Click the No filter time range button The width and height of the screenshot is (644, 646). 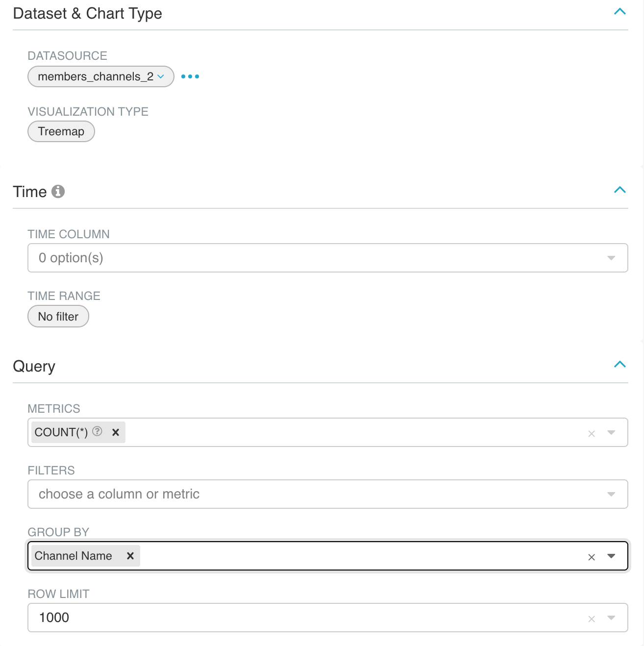58,317
